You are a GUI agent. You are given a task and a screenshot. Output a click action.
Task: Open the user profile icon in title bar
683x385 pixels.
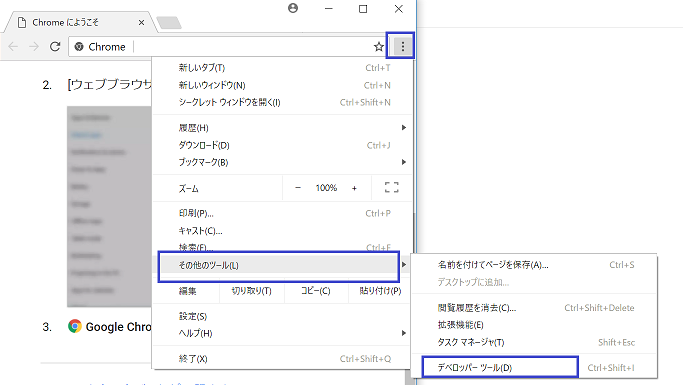tap(293, 8)
